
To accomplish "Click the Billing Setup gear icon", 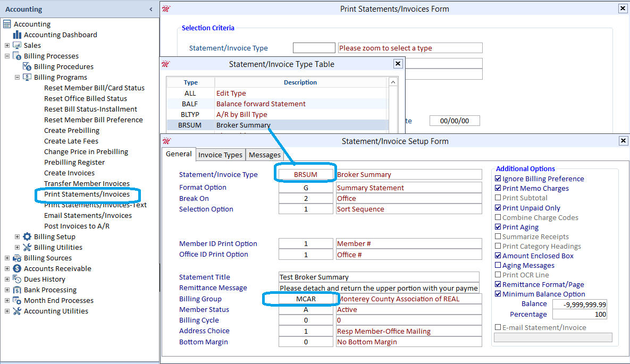I will (27, 236).
